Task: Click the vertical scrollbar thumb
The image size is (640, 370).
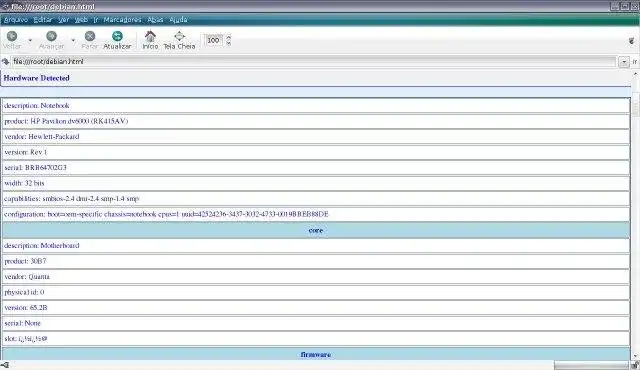Action: coord(635,104)
